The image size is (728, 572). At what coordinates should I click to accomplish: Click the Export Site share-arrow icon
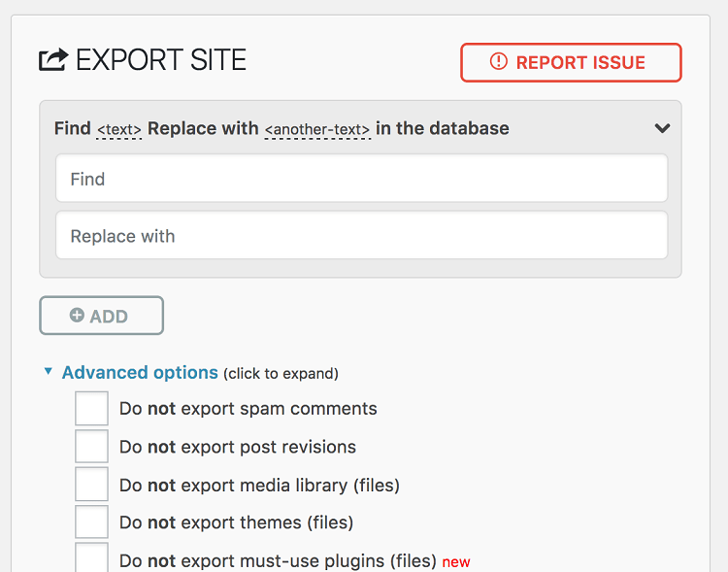coord(53,60)
